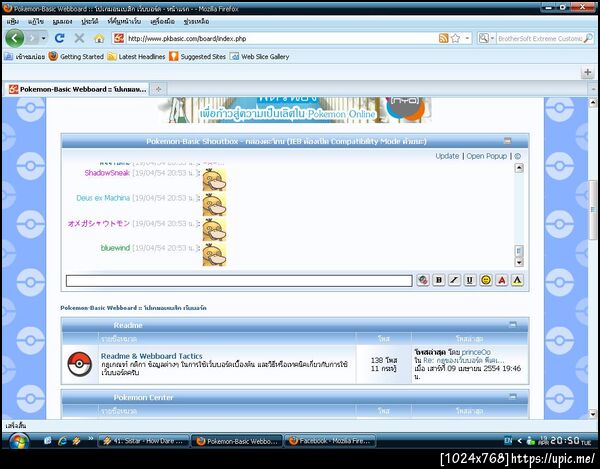Open the help menu at the end of the menu bar

(196, 21)
